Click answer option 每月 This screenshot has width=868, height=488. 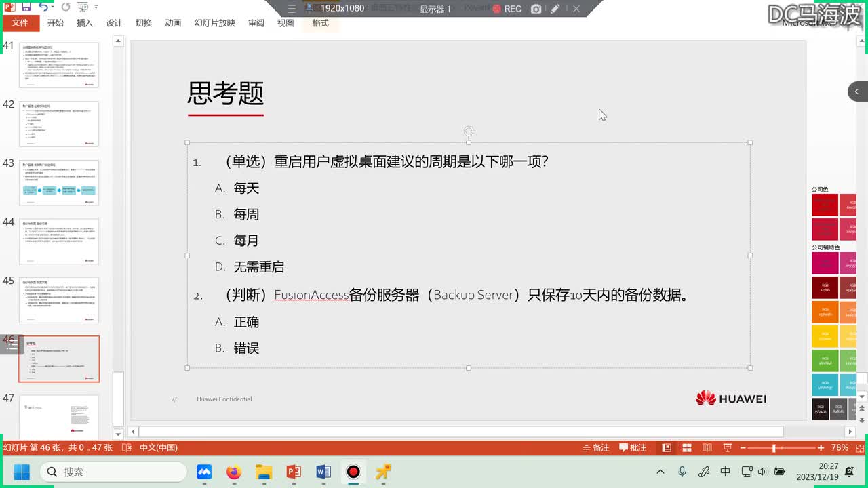pos(246,241)
